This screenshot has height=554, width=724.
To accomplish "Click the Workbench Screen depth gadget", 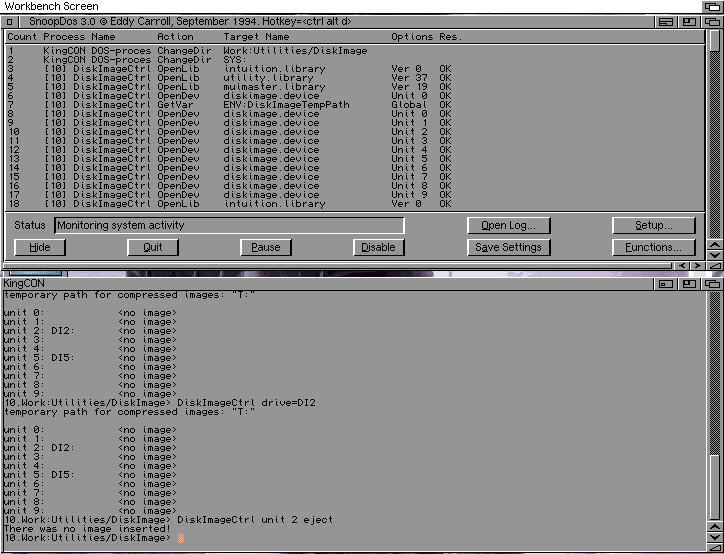I will pos(712,6).
